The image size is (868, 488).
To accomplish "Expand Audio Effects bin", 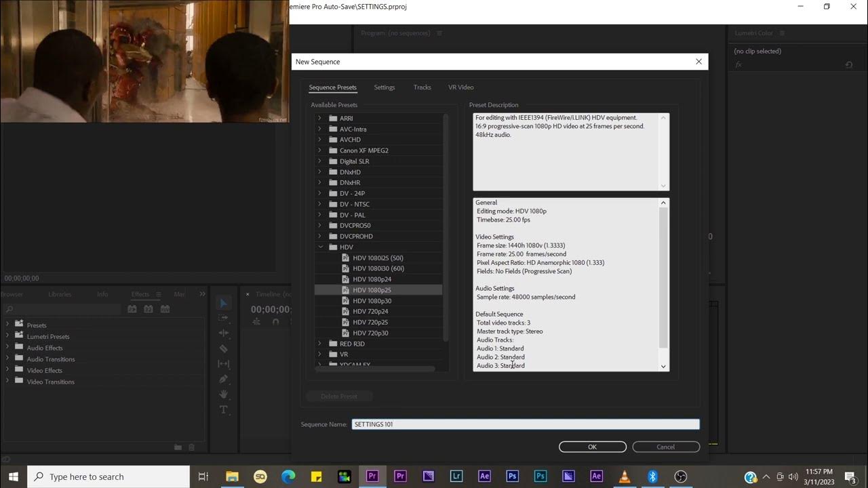I will 7,348.
